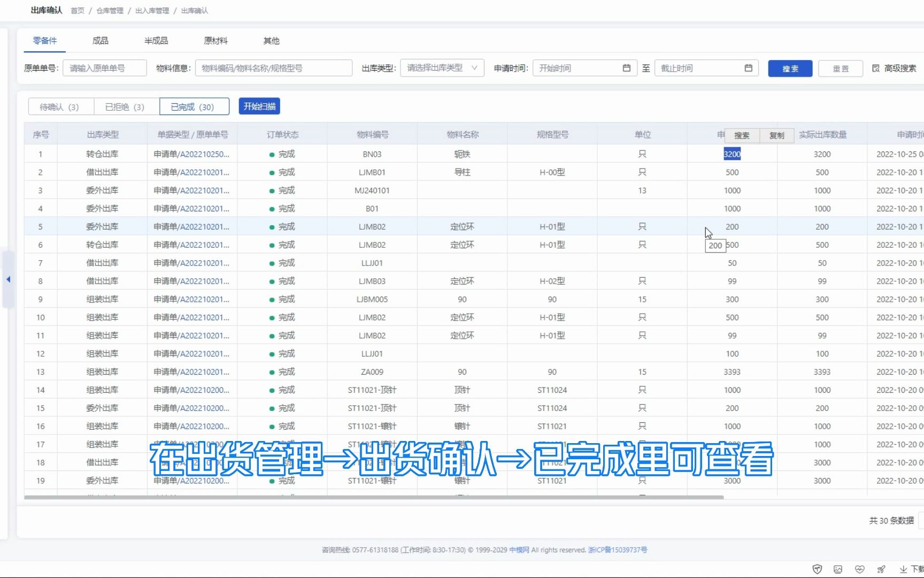924x578 pixels.
Task: Select the 待确认 (3) status tab
Action: pyautogui.click(x=61, y=107)
